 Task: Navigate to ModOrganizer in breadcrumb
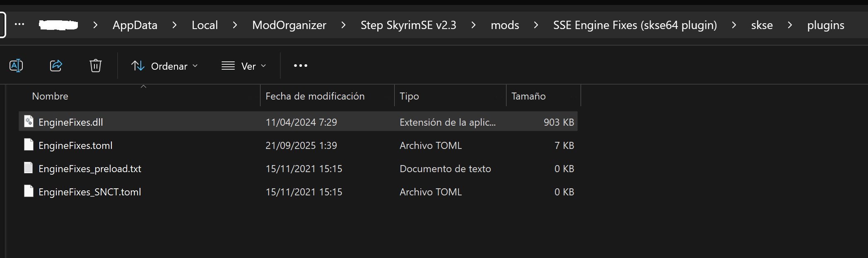[289, 25]
